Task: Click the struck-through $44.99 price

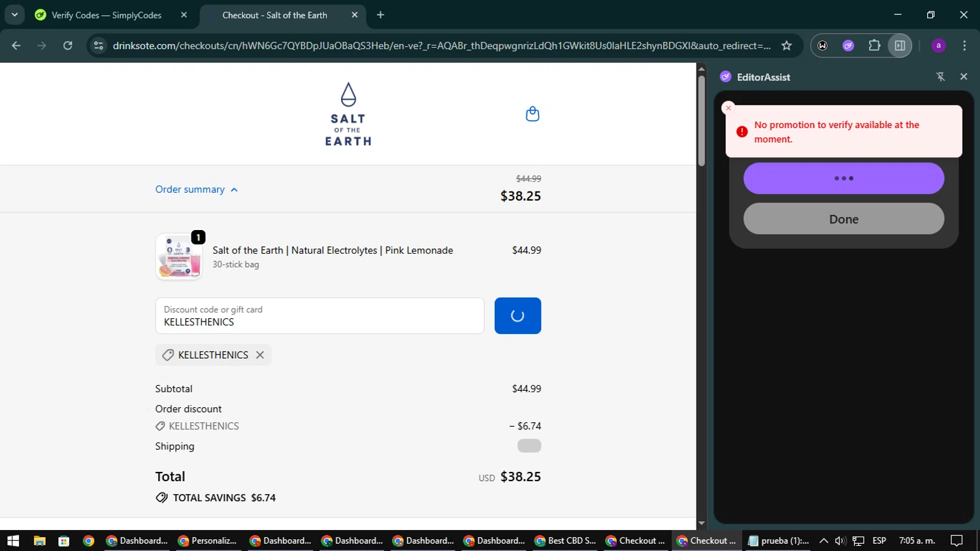Action: tap(529, 178)
